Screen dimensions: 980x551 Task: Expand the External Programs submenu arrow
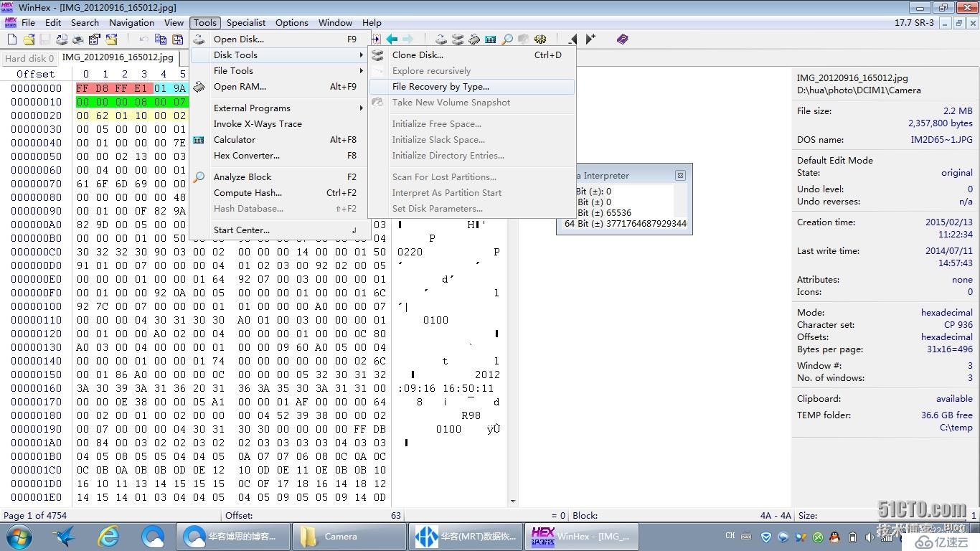coord(362,108)
